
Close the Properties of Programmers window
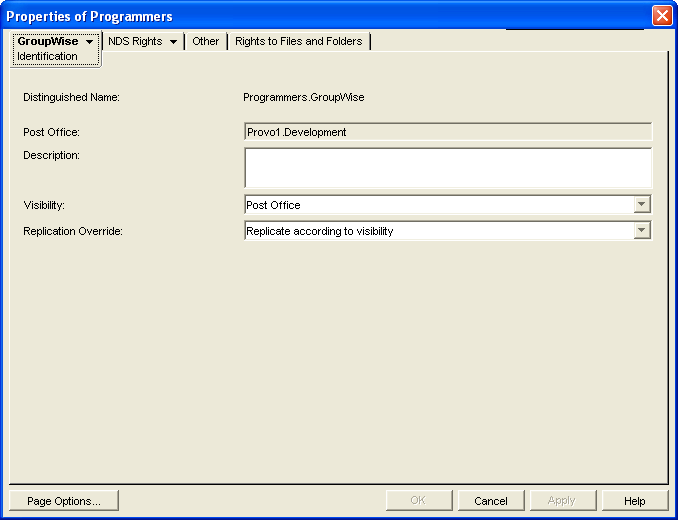662,16
